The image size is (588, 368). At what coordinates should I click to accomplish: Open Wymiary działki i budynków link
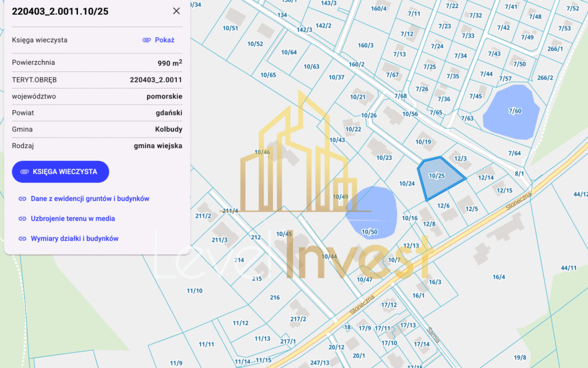pos(75,238)
